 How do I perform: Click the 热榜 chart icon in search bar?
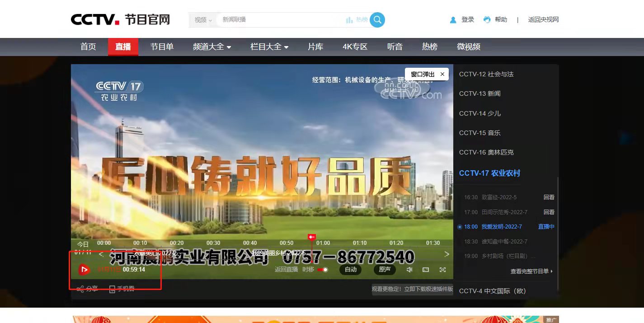tap(349, 20)
